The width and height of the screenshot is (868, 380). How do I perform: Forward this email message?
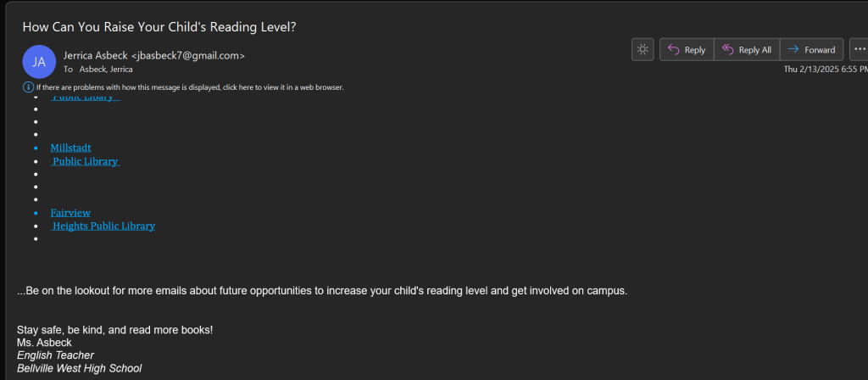811,50
